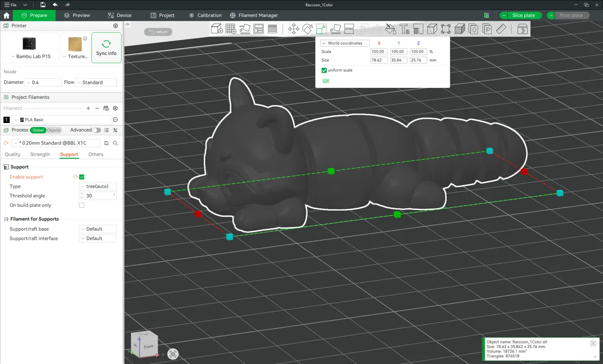Screen dimensions: 603x364
Task: Uncheck the Enable support checkbox
Action: coord(82,177)
